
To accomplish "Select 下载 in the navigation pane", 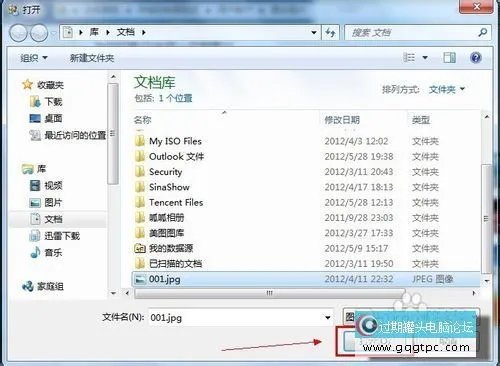I will 53,102.
